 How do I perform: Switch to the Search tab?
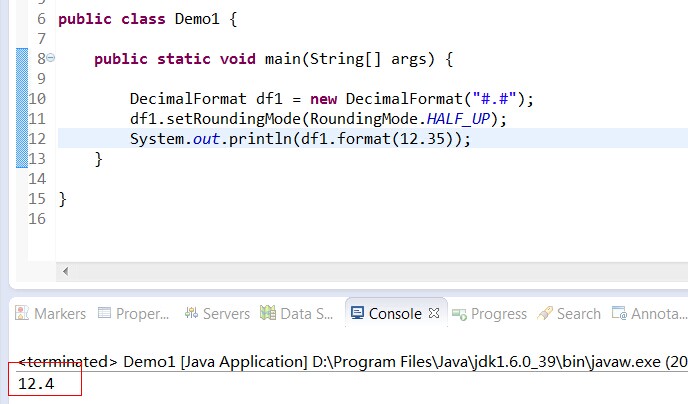[x=569, y=314]
